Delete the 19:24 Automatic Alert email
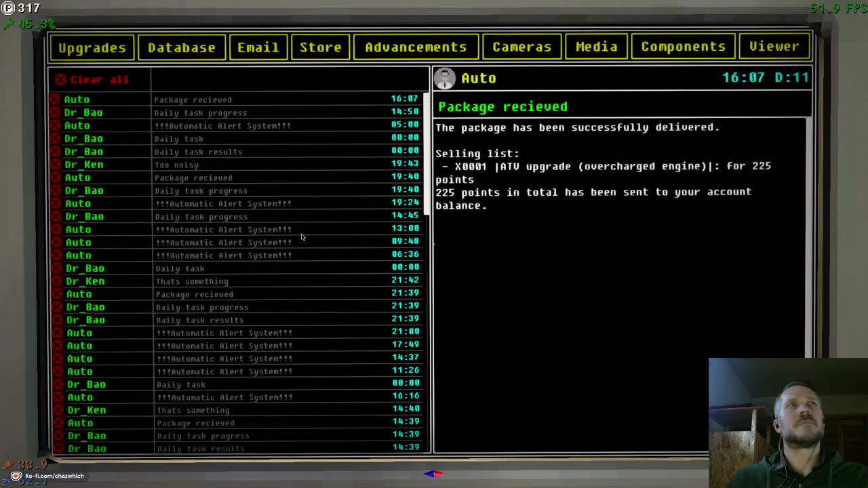The width and height of the screenshot is (868, 488). pos(56,203)
